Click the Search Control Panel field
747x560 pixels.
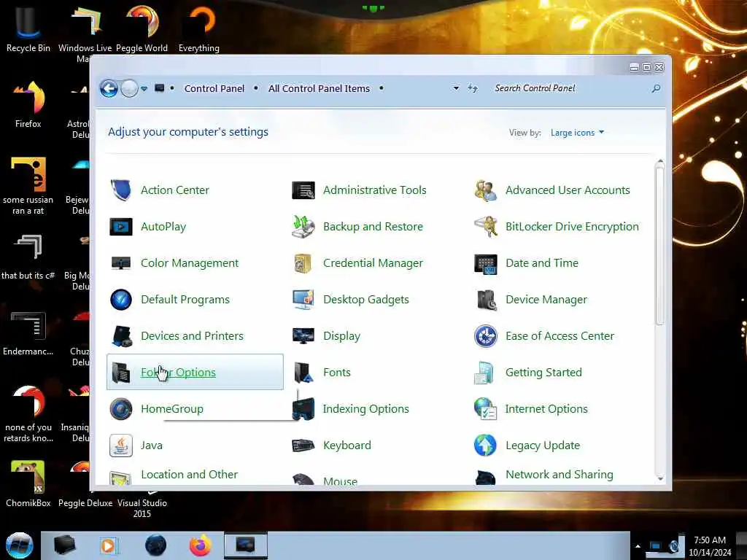pos(570,88)
